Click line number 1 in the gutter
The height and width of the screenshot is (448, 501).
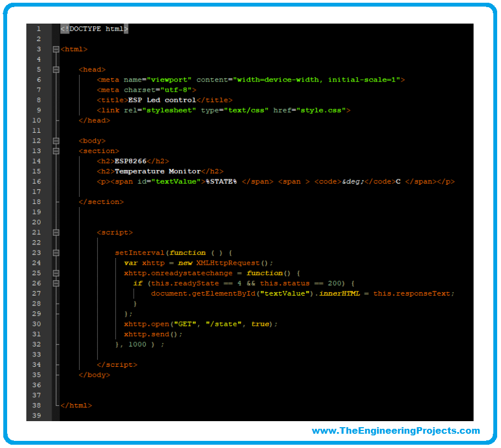point(38,29)
